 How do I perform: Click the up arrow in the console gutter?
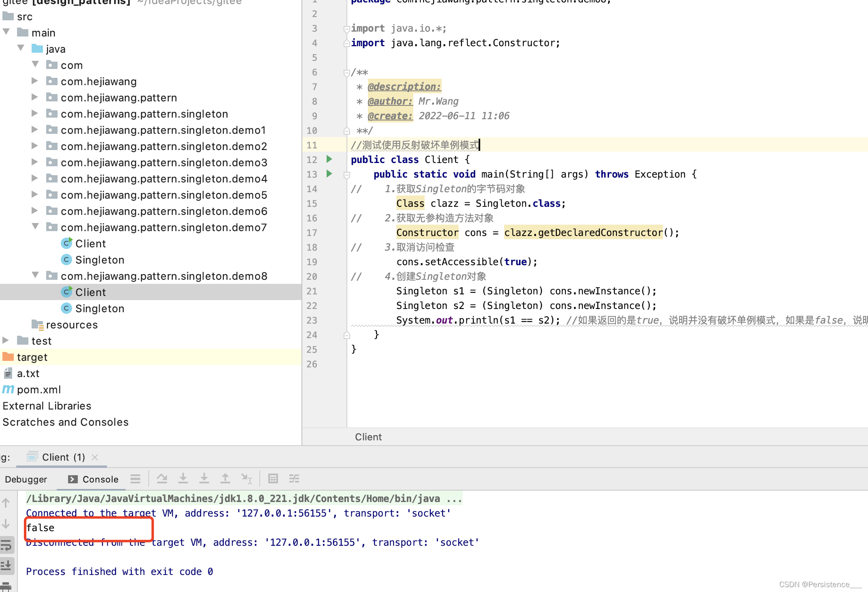pos(6,503)
